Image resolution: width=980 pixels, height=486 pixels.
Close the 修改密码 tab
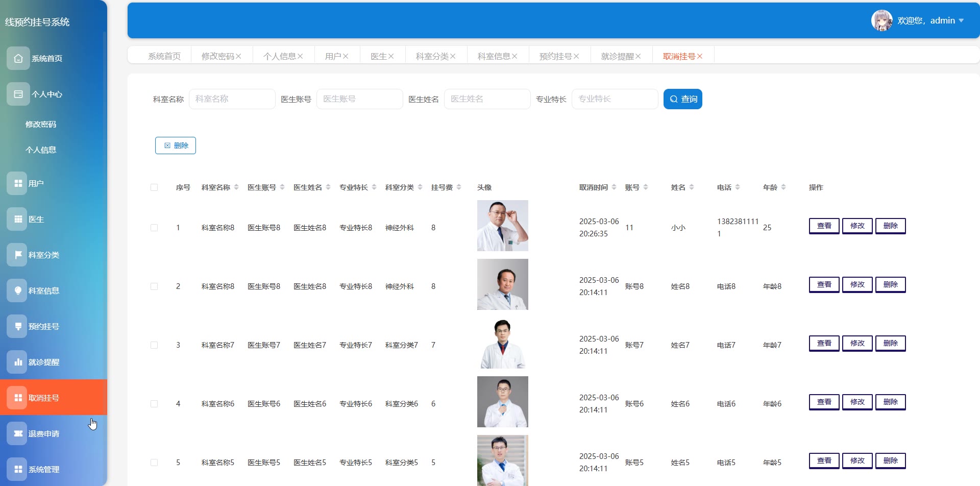238,56
